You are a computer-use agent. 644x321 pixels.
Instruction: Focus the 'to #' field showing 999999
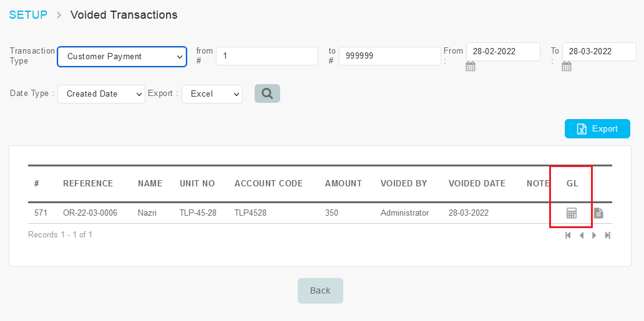coord(389,56)
